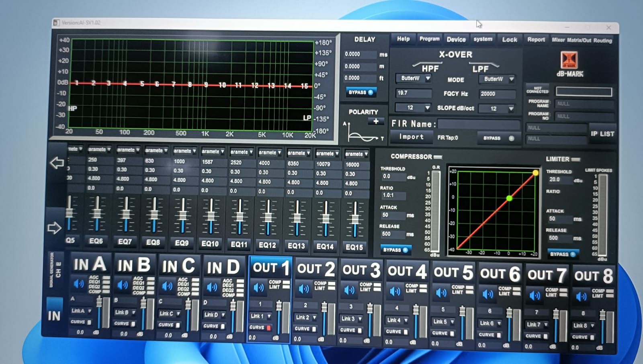Mute the IN B channel speaker icon
This screenshot has height=364, width=643.
pos(123,285)
